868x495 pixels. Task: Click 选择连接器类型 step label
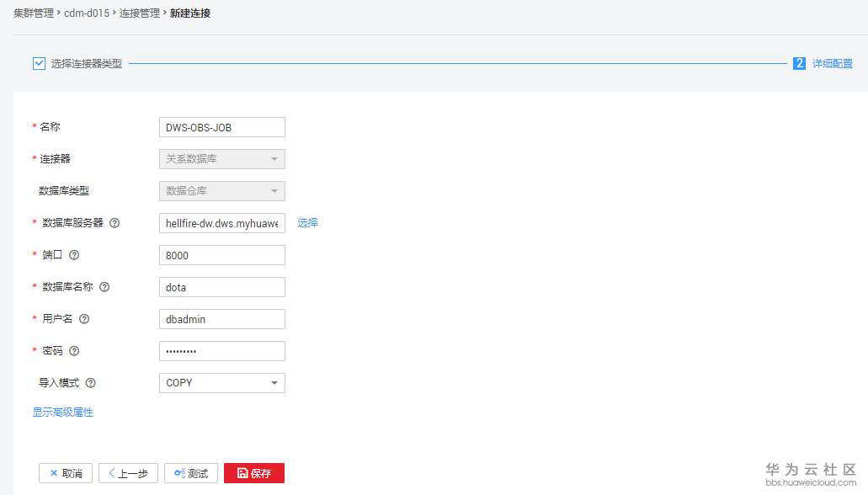87,64
